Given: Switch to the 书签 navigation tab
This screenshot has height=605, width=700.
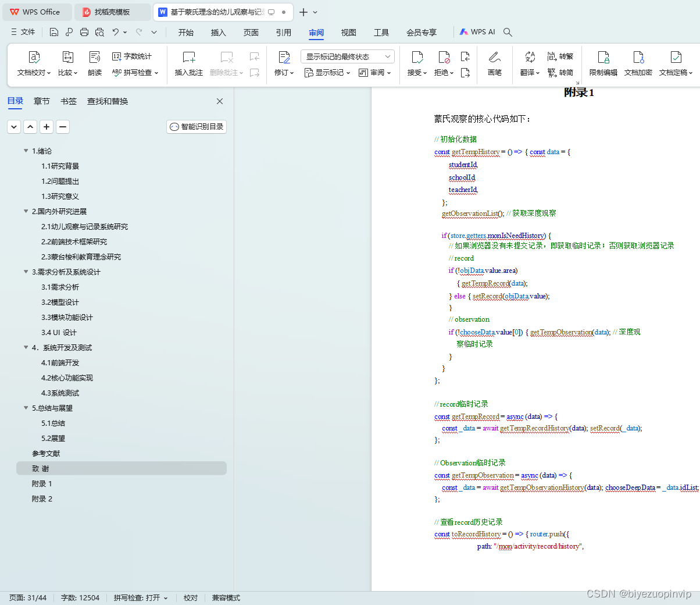Looking at the screenshot, I should [69, 101].
